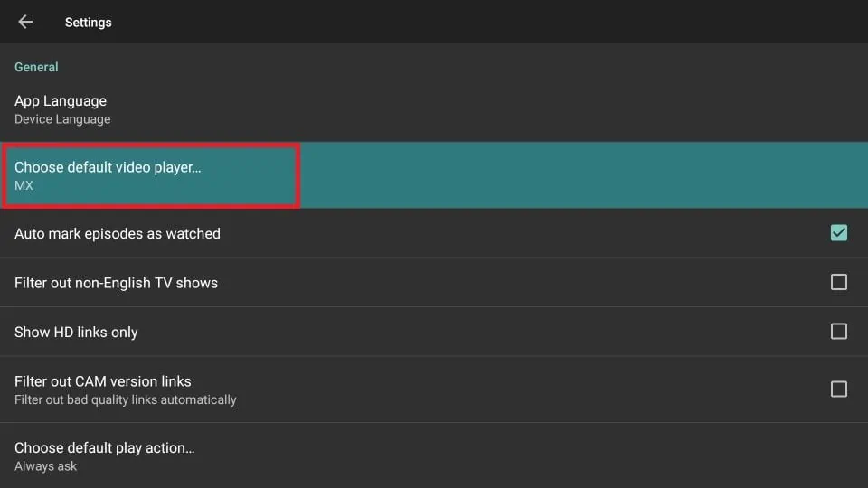This screenshot has height=488, width=868.
Task: Click the Always ask value
Action: 46,466
